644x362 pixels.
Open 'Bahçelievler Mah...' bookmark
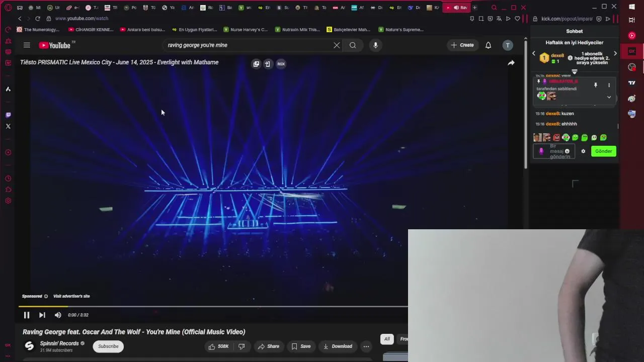pyautogui.click(x=348, y=30)
